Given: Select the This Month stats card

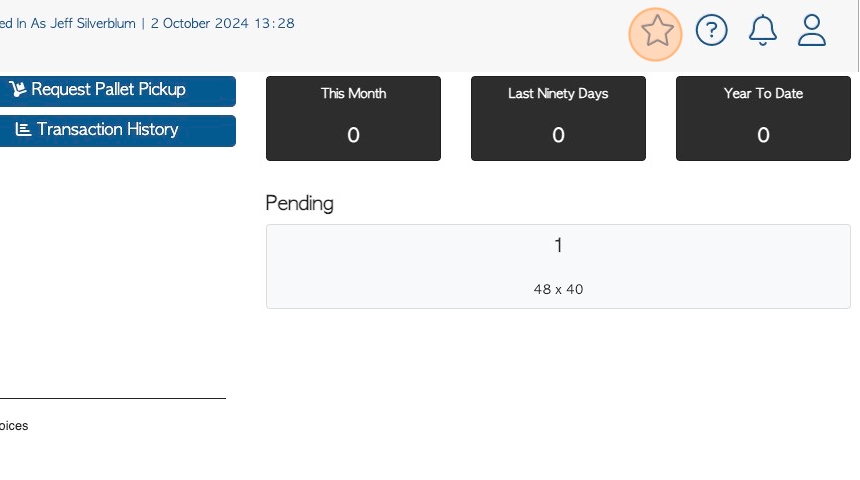Looking at the screenshot, I should click(353, 118).
